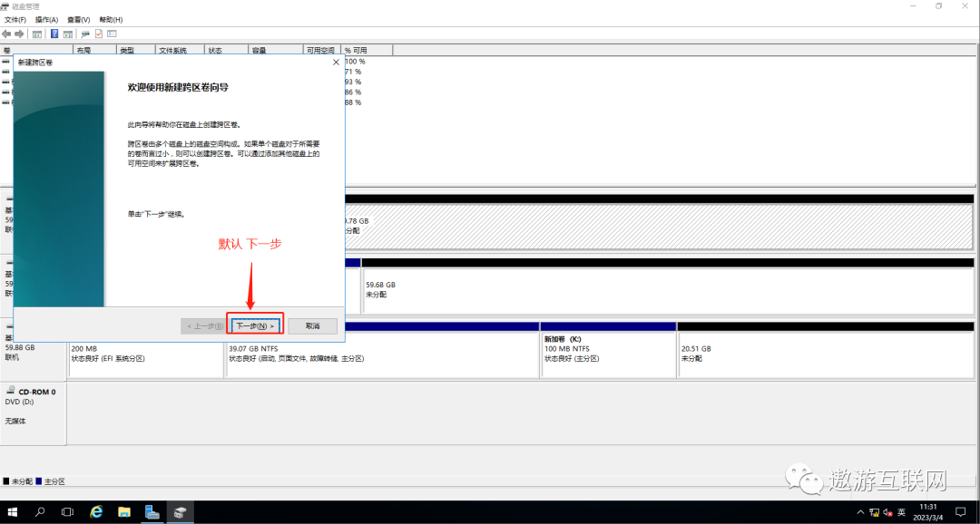Open the 文件(F) menu
980x524 pixels.
tap(15, 20)
